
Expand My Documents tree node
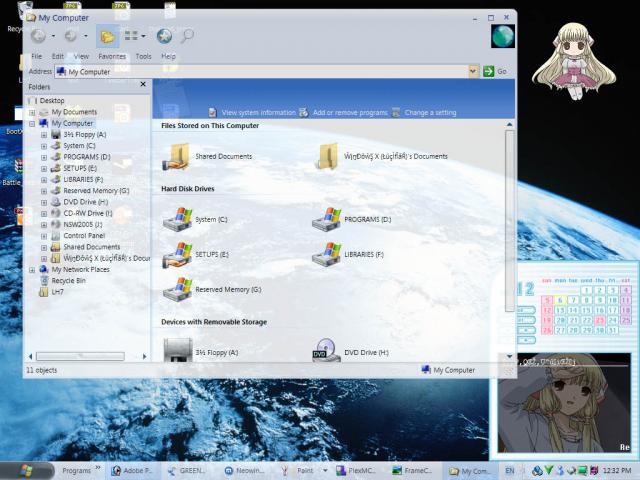(x=32, y=112)
